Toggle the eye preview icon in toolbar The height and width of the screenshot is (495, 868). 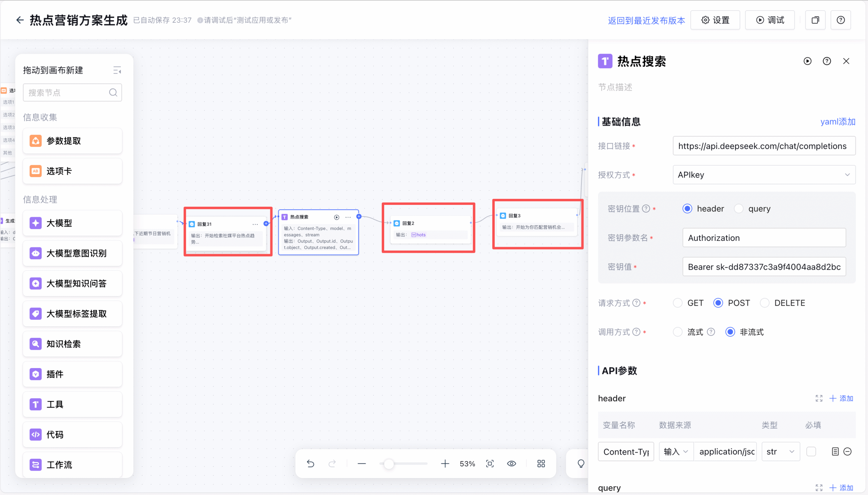pyautogui.click(x=511, y=463)
